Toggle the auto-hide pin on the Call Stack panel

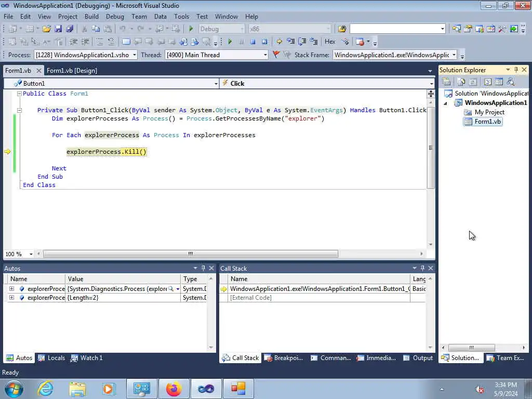pyautogui.click(x=422, y=268)
